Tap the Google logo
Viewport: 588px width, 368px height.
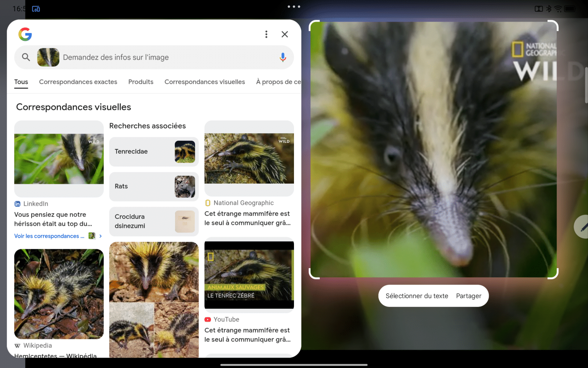pyautogui.click(x=24, y=34)
